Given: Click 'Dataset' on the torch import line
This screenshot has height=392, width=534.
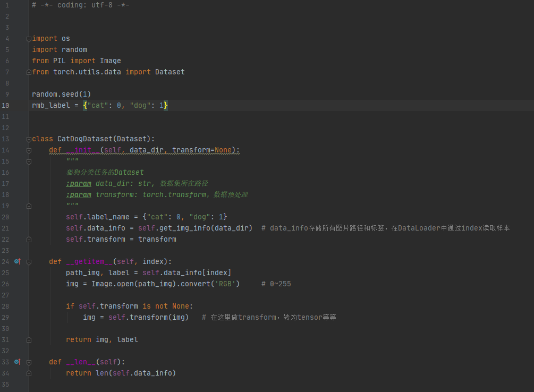Looking at the screenshot, I should pos(170,72).
